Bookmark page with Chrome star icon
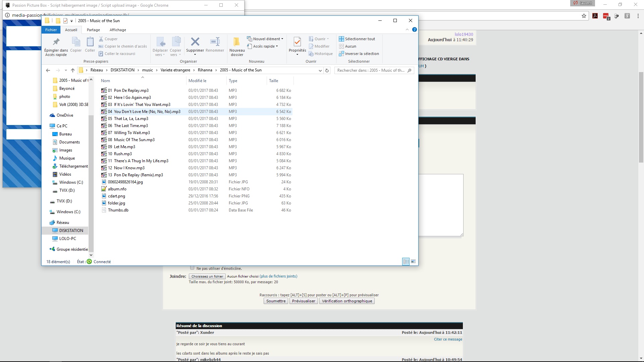Viewport: 644px width, 362px height. click(584, 16)
